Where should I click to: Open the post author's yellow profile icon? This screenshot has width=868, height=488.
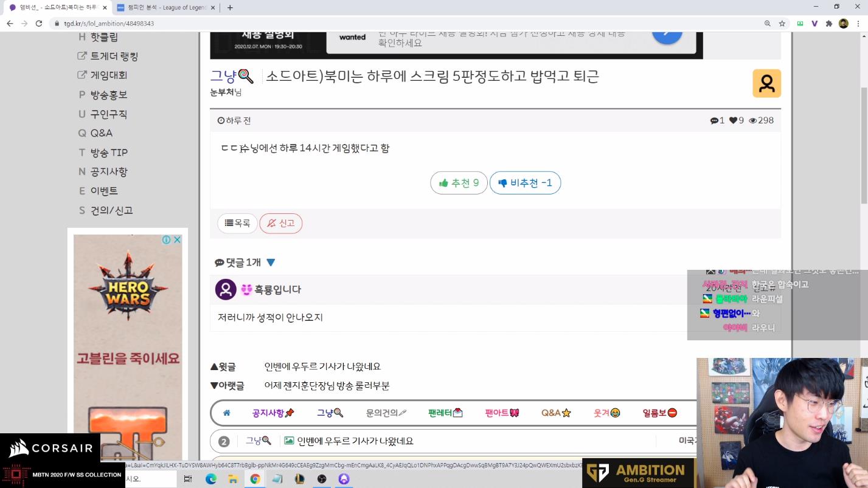click(766, 83)
